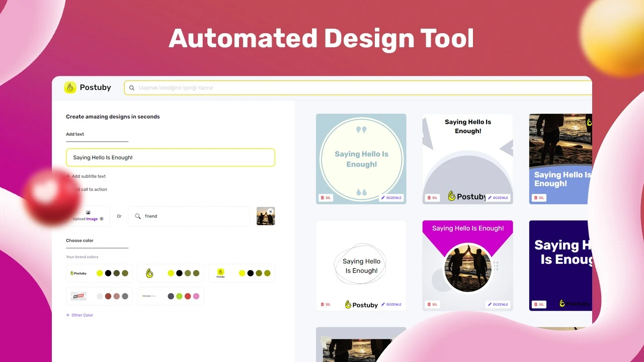This screenshot has width=644, height=362.
Task: Click SİL on the gray semicircle design
Action: [433, 198]
